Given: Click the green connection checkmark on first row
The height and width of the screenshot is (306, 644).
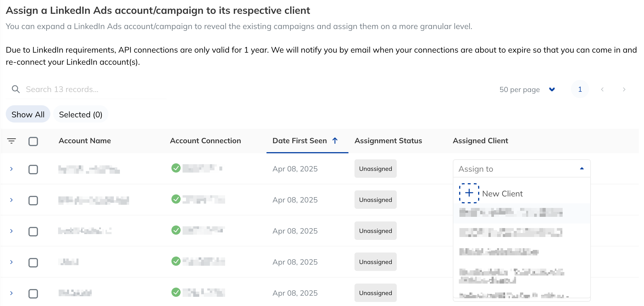Looking at the screenshot, I should (x=176, y=168).
